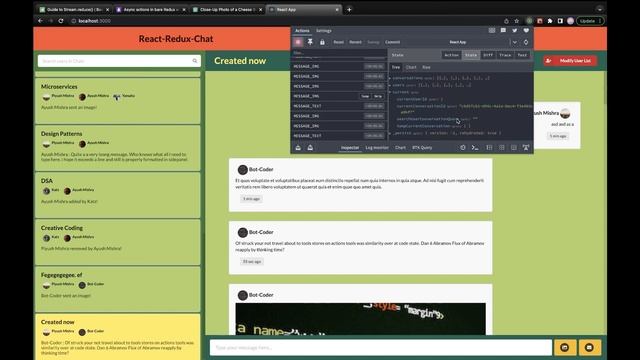Click the feedback chat bubble icon
This screenshot has width=640, height=360.
pos(503,31)
